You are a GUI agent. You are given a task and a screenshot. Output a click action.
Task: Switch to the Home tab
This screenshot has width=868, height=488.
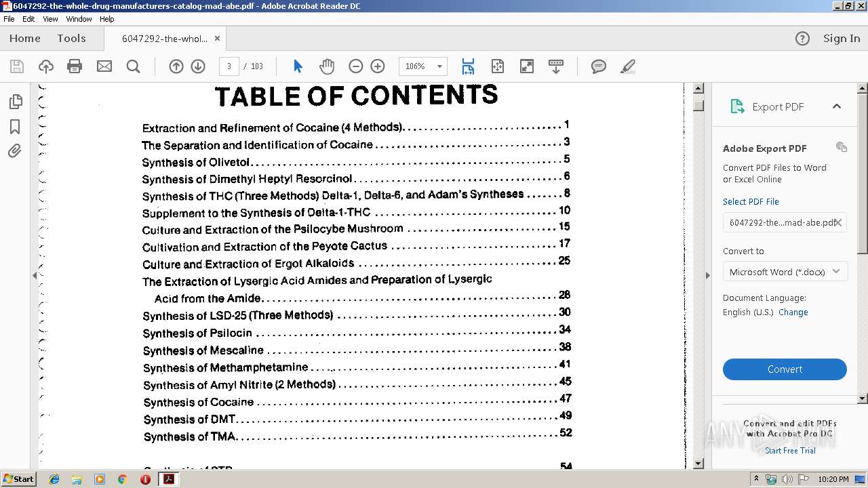(x=25, y=39)
